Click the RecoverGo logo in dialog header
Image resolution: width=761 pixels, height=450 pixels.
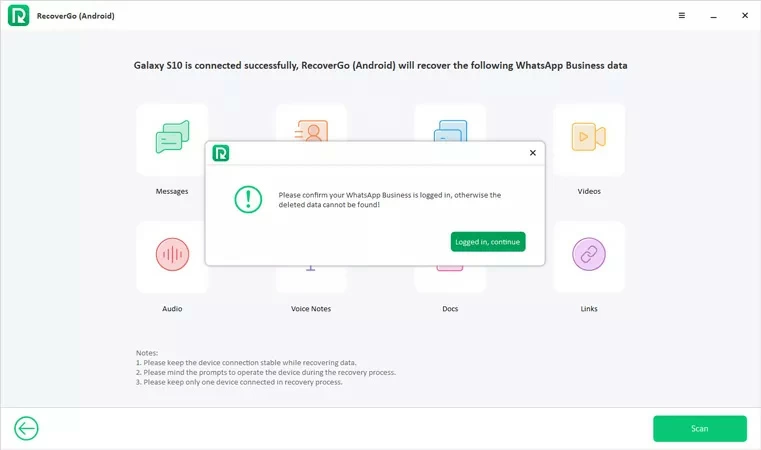pyautogui.click(x=221, y=153)
